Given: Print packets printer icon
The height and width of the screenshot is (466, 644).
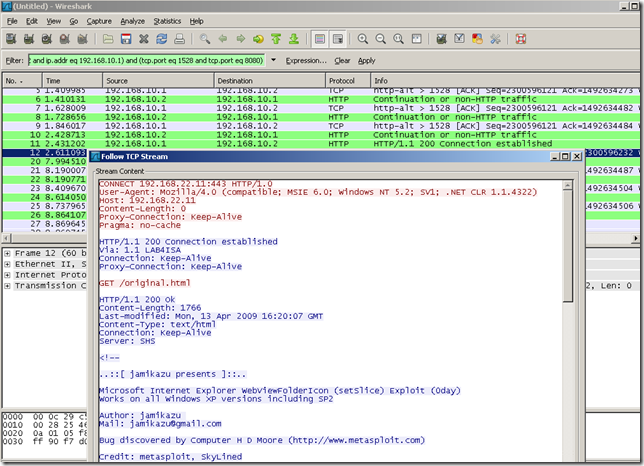Looking at the screenshot, I should point(179,39).
